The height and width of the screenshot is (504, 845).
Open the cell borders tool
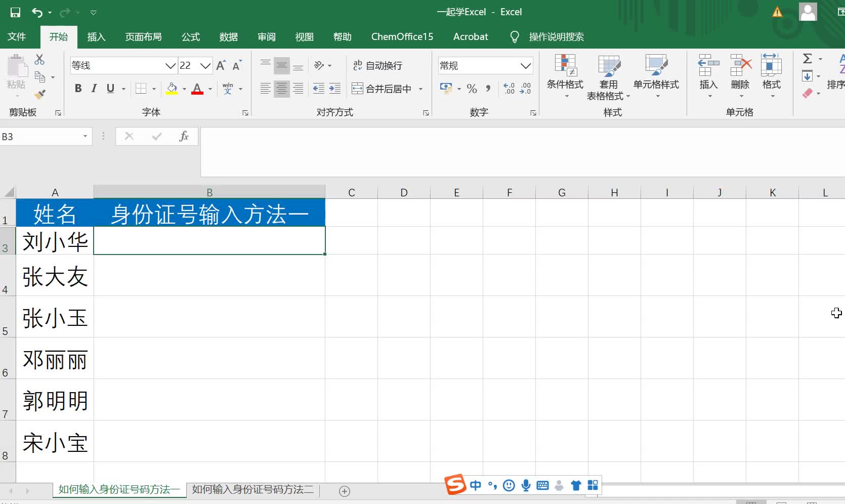coord(141,89)
